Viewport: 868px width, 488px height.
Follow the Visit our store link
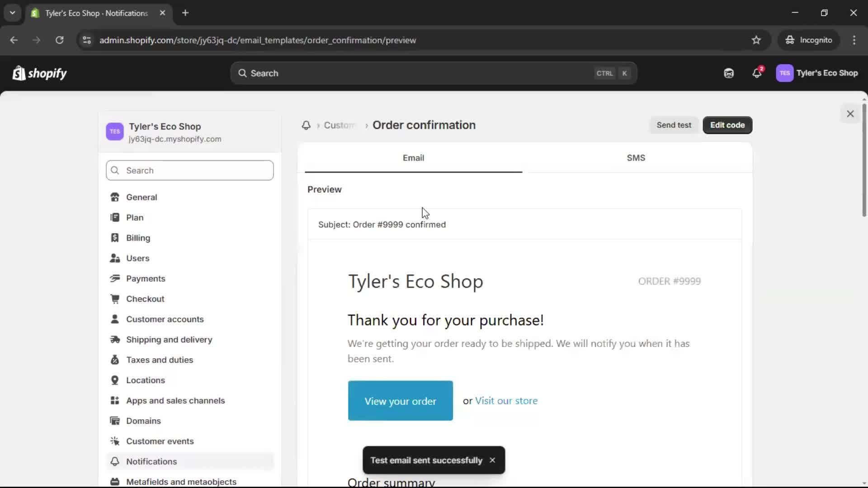pos(506,401)
